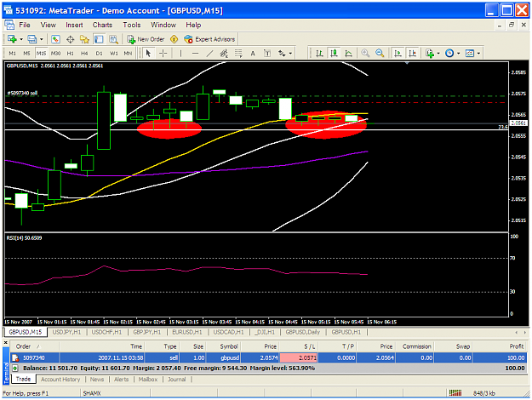
Task: Toggle Data Window crosshair-circle icon
Action: (71, 39)
